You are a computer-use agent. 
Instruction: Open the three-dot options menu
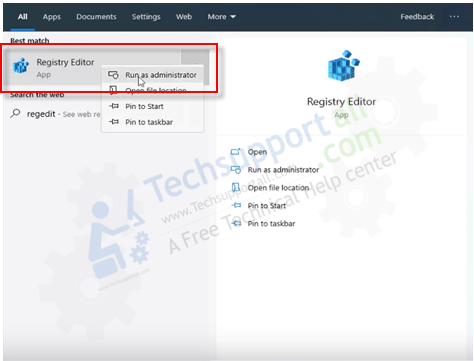454,16
